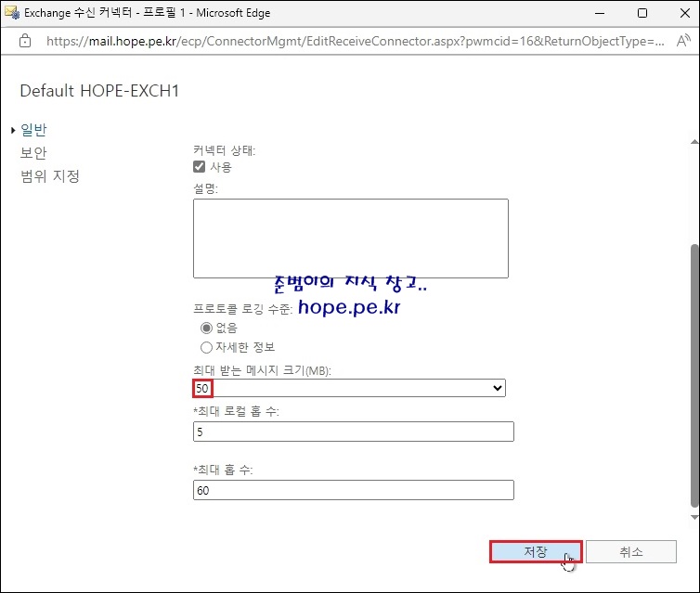Select the 없음 protocol logging option
The width and height of the screenshot is (700, 593).
(206, 328)
